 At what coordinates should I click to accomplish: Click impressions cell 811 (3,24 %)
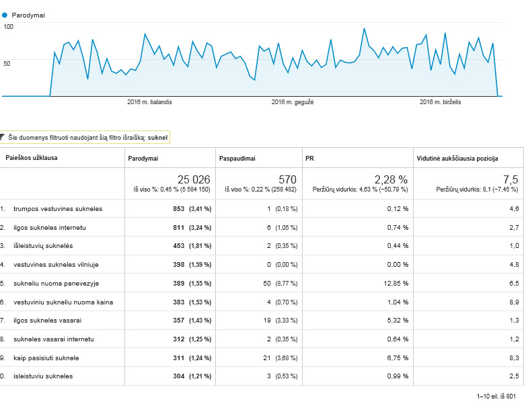click(x=192, y=227)
